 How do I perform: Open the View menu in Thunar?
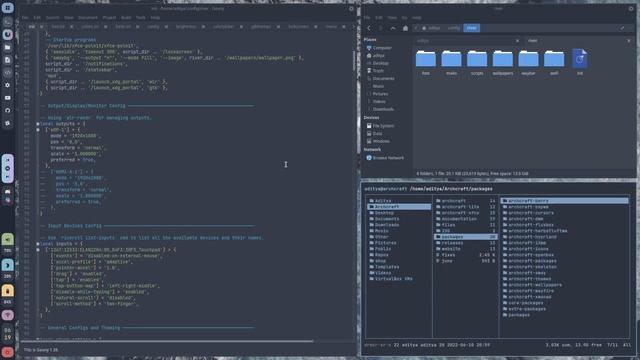[392, 18]
